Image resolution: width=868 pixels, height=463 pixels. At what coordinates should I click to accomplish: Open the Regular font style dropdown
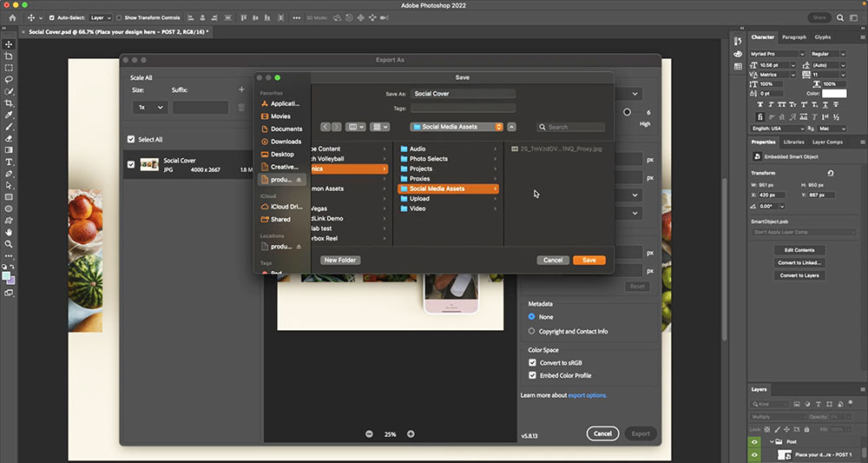coord(828,54)
